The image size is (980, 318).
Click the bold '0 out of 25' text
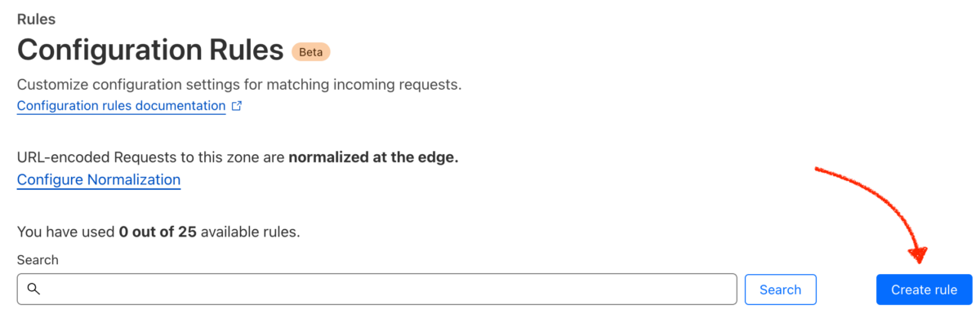click(x=158, y=232)
